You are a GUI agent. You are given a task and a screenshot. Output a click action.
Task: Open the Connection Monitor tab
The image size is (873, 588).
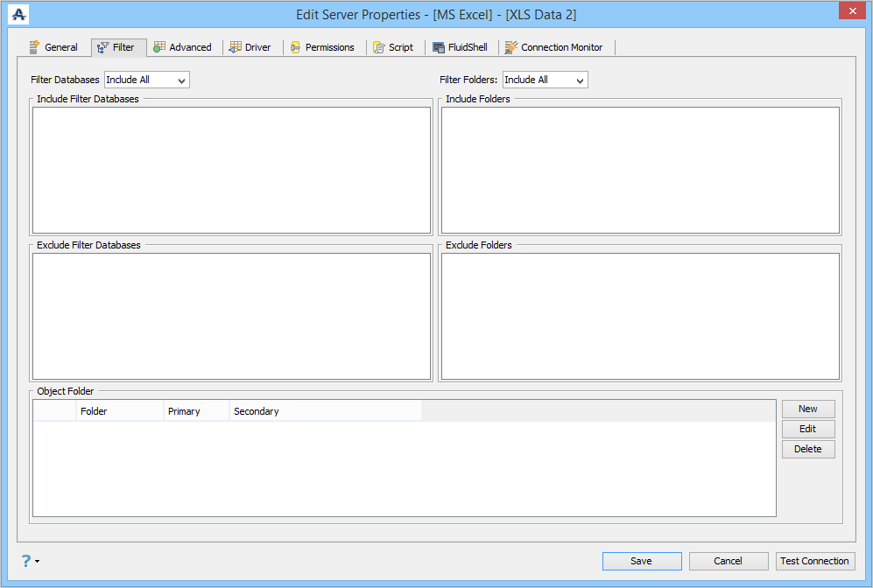554,47
